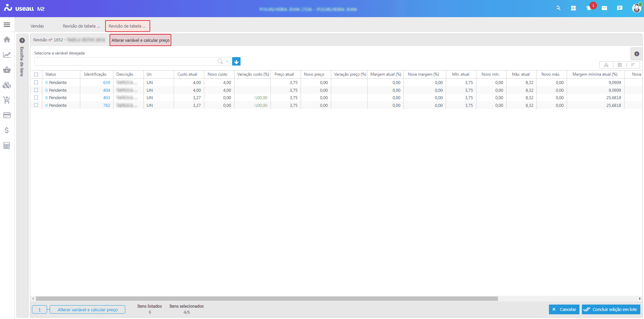Screen dimensions: 644x319
Task: Collapse the right panel with the arrow button
Action: 637,54
